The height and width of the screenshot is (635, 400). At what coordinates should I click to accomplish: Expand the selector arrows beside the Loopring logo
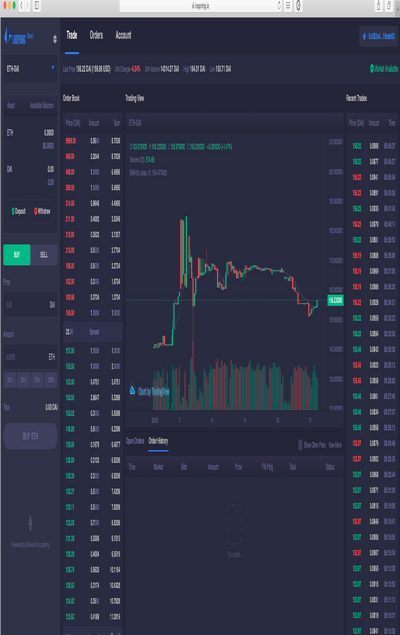[55, 39]
